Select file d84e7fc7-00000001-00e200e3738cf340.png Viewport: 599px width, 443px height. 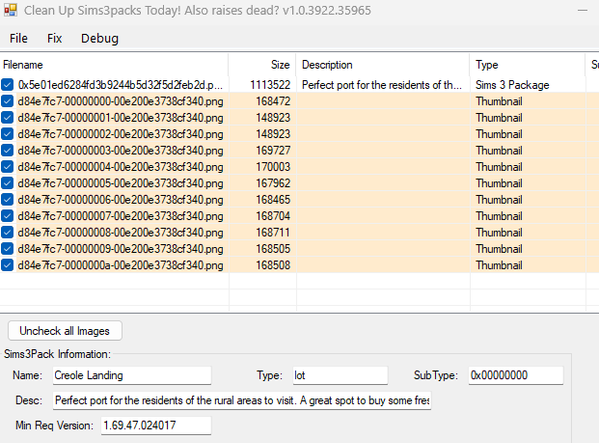tap(120, 118)
